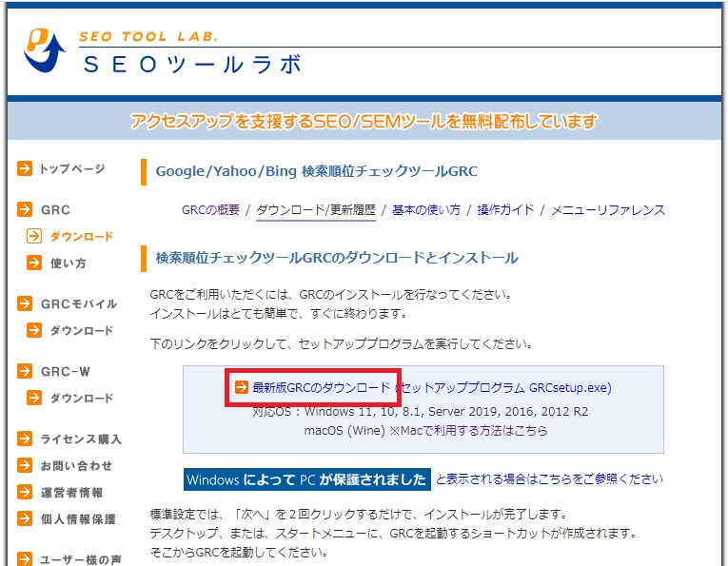Image resolution: width=728 pixels, height=566 pixels.
Task: Open お問い合わせ page
Action: coord(76,466)
